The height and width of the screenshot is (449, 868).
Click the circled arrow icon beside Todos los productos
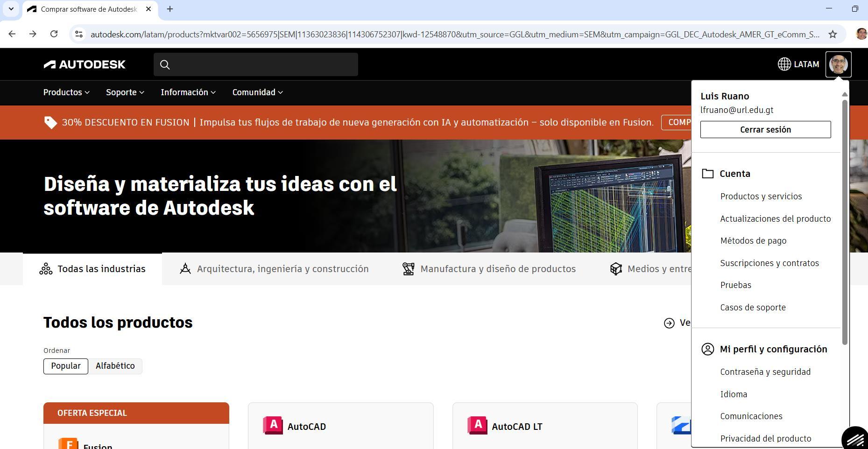669,323
